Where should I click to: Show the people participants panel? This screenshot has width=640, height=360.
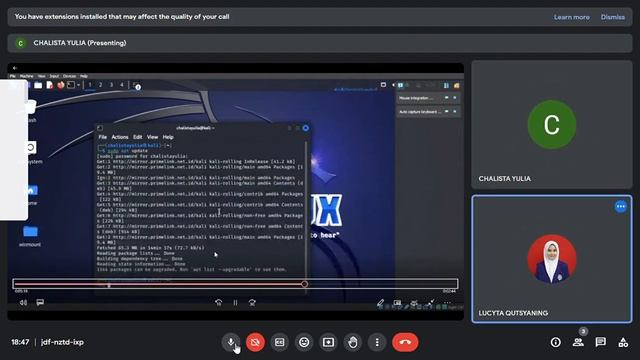point(578,342)
